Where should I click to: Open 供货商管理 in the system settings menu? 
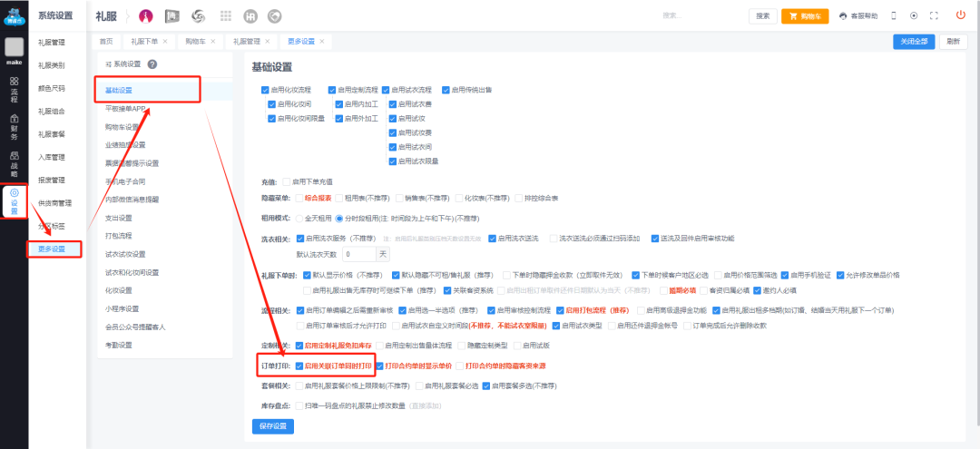coord(55,203)
